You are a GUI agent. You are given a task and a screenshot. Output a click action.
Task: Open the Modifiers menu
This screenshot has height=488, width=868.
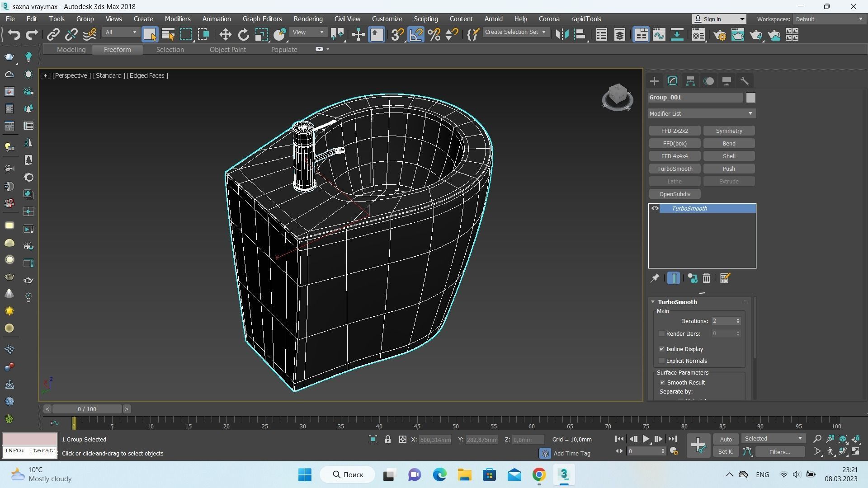click(x=178, y=19)
